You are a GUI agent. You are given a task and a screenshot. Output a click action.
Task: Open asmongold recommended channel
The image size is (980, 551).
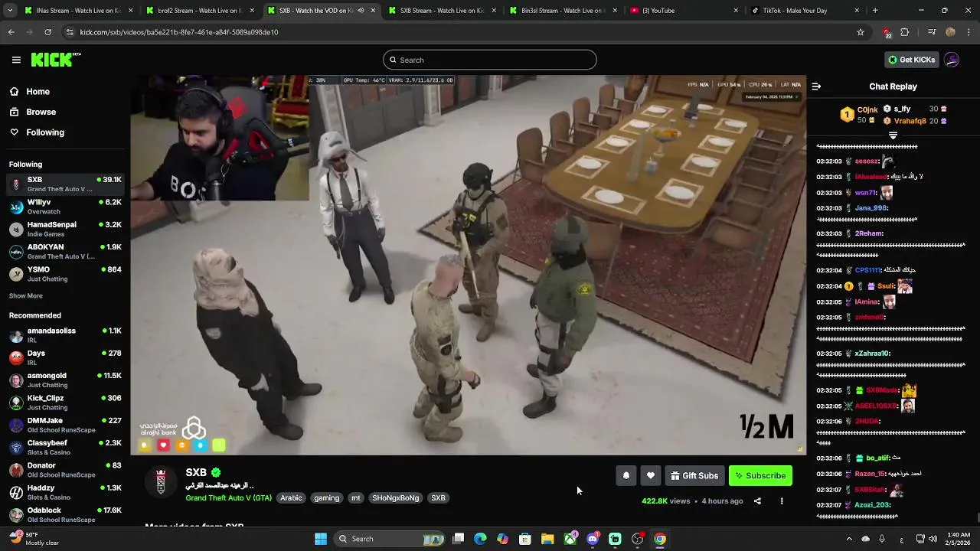point(65,380)
